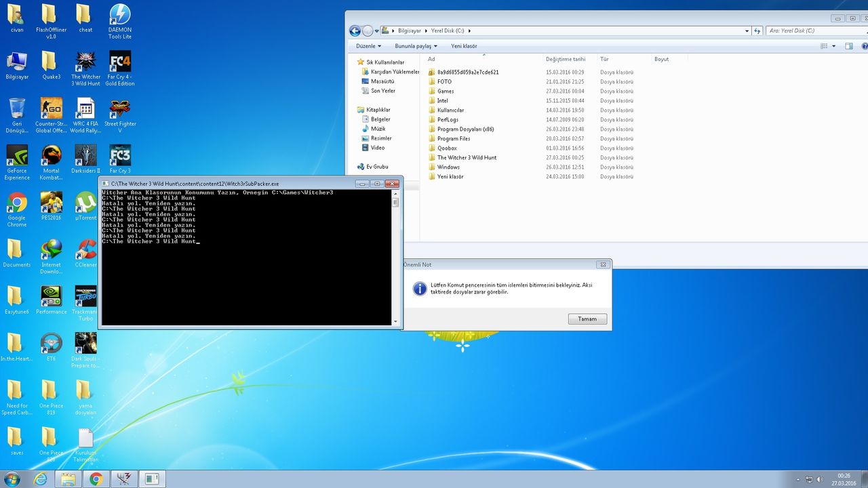Open the Bununla paylaş dropdown
This screenshot has width=868, height=488.
coord(416,46)
